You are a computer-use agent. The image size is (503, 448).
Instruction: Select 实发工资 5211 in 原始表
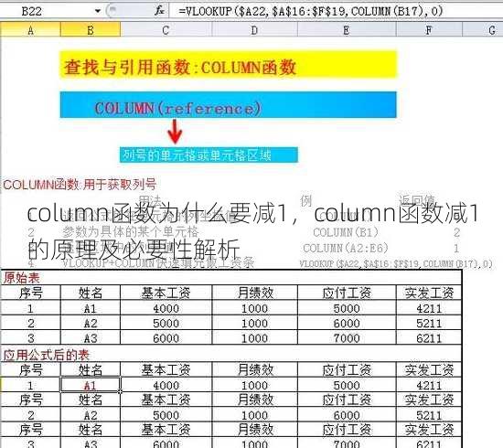pyautogui.click(x=429, y=323)
